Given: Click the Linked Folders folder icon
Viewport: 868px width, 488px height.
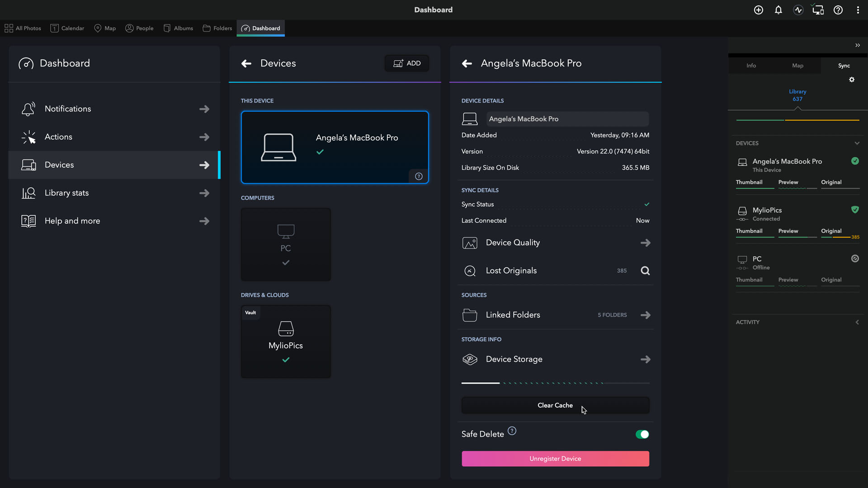Looking at the screenshot, I should 470,315.
